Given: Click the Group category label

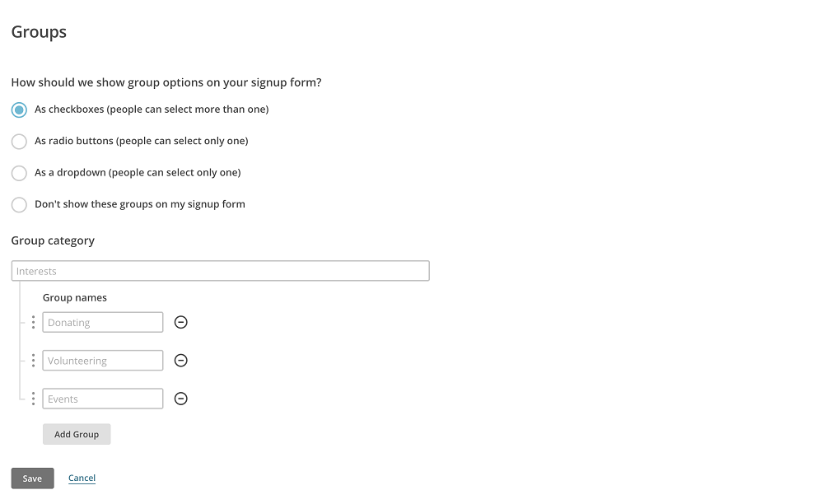Looking at the screenshot, I should (53, 240).
